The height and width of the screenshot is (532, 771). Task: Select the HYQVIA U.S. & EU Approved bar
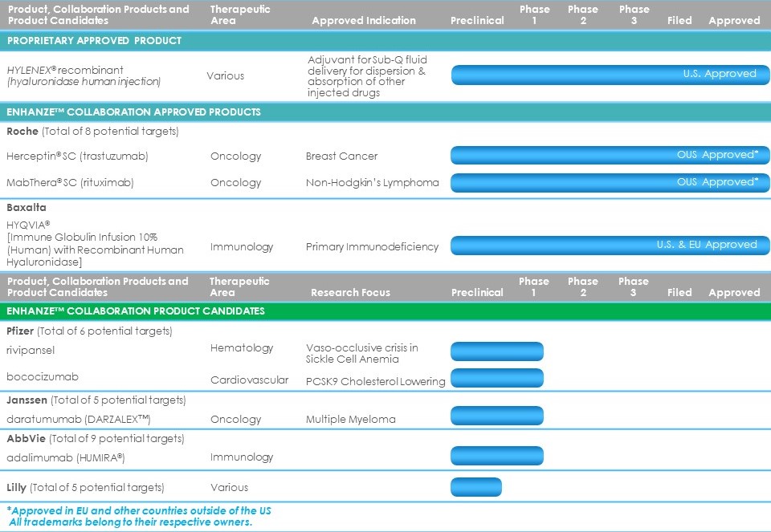tap(610, 246)
